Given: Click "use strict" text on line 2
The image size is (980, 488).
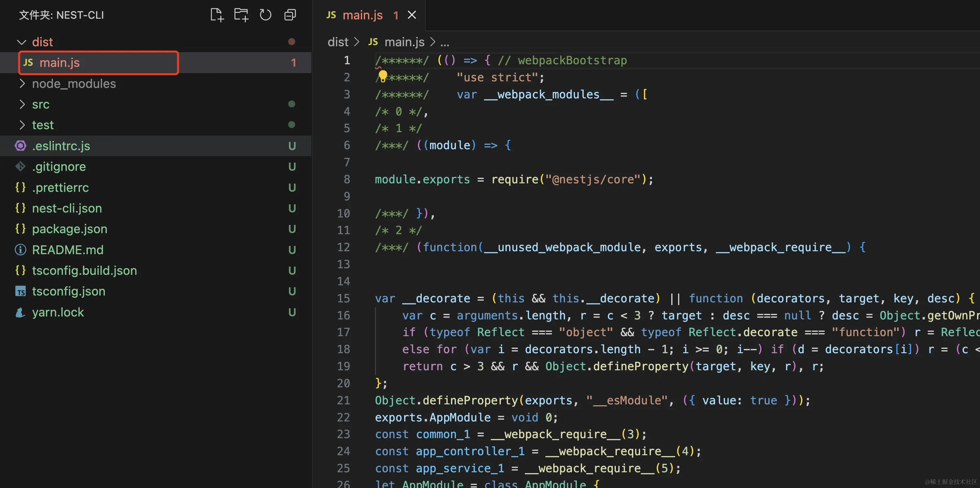Looking at the screenshot, I should pyautogui.click(x=497, y=77).
